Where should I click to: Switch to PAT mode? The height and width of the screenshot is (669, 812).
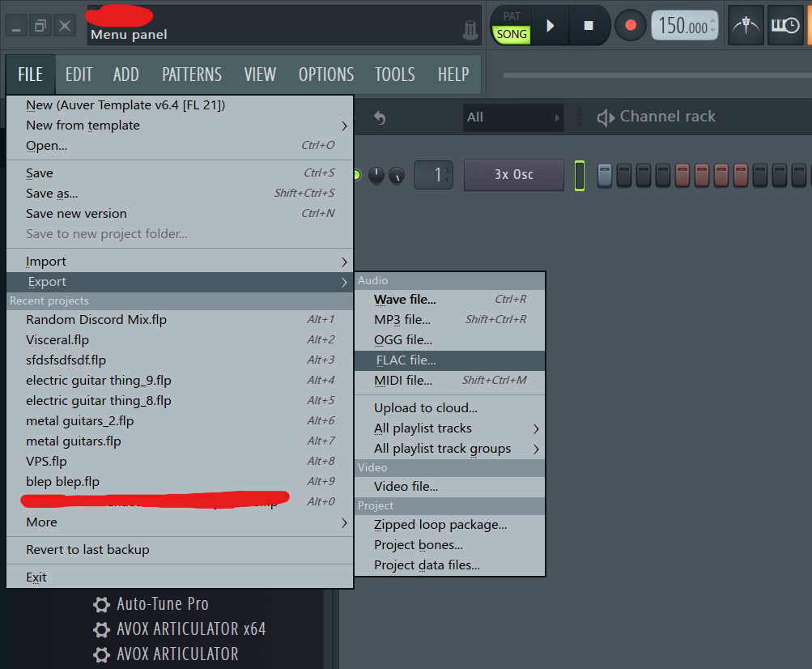pyautogui.click(x=512, y=16)
